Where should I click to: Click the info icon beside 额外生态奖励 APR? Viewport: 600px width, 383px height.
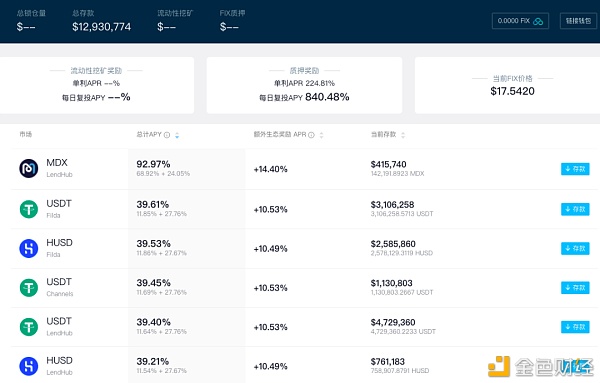pos(311,135)
